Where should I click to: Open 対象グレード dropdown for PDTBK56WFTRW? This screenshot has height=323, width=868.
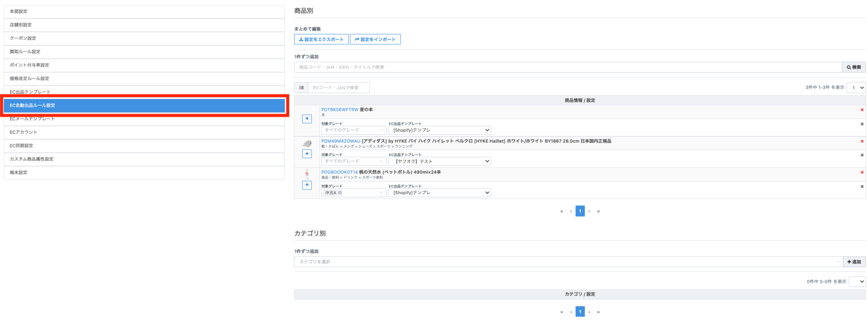353,130
